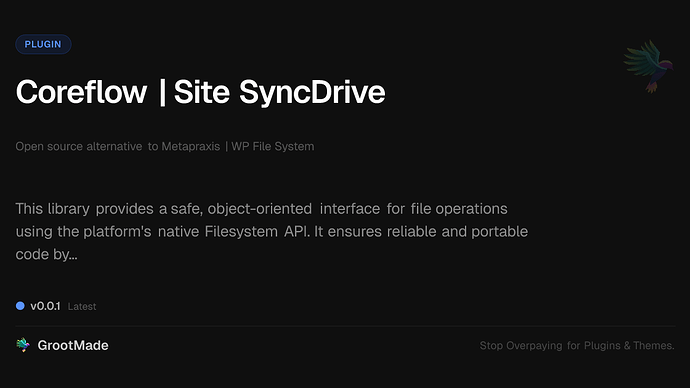Click the 'GrootMade' brand name
Viewport: 690px width, 388px height.
tap(73, 345)
